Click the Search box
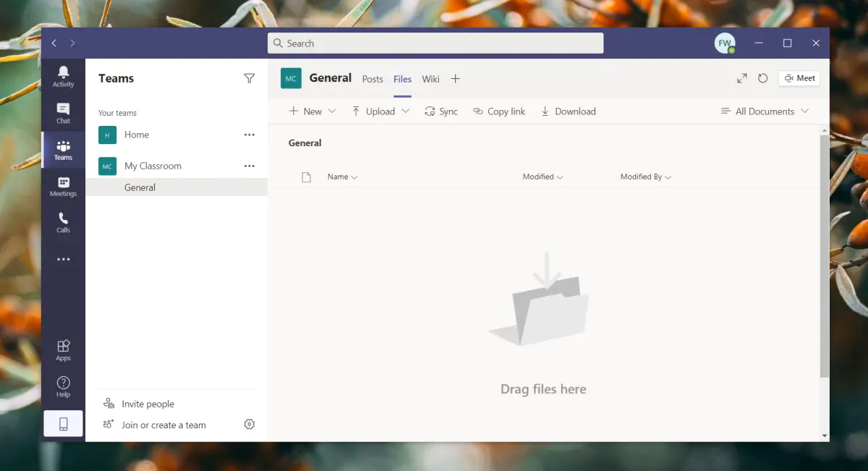The width and height of the screenshot is (868, 471). [435, 43]
